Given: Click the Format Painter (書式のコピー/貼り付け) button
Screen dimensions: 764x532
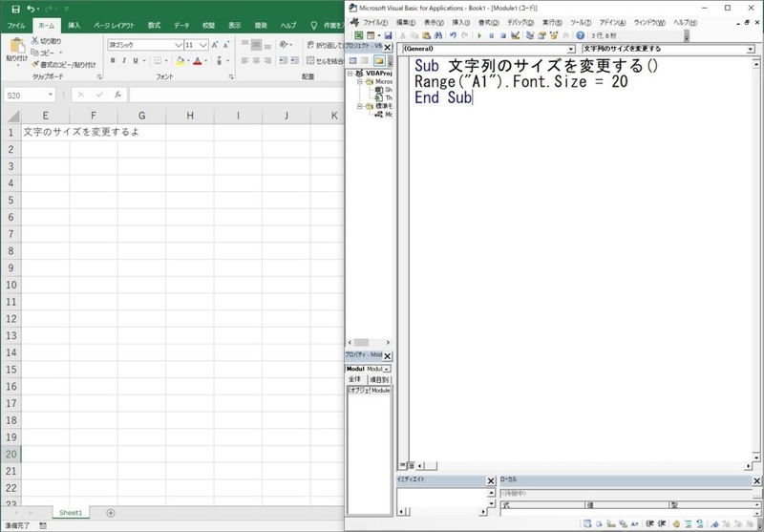Looking at the screenshot, I should 64,64.
